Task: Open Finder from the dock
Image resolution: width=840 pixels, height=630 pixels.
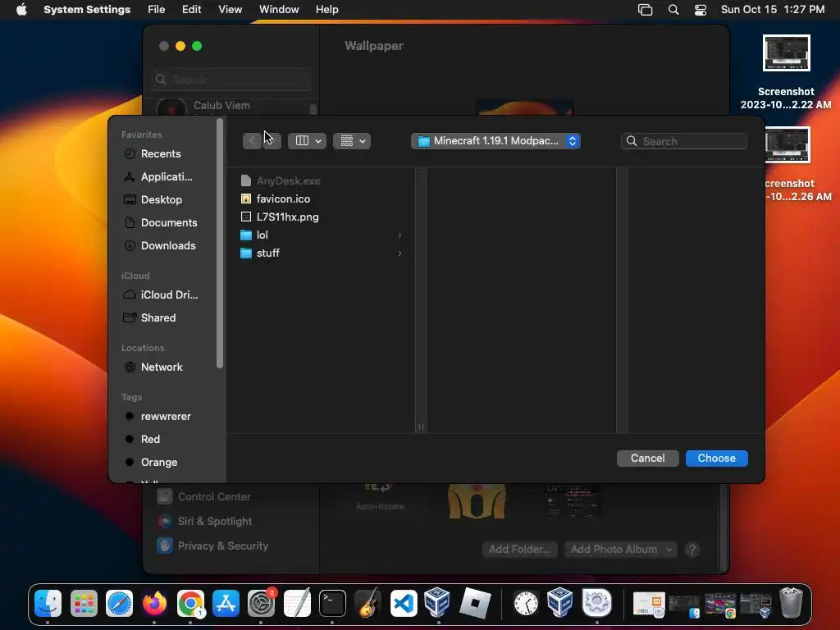Action: [48, 603]
